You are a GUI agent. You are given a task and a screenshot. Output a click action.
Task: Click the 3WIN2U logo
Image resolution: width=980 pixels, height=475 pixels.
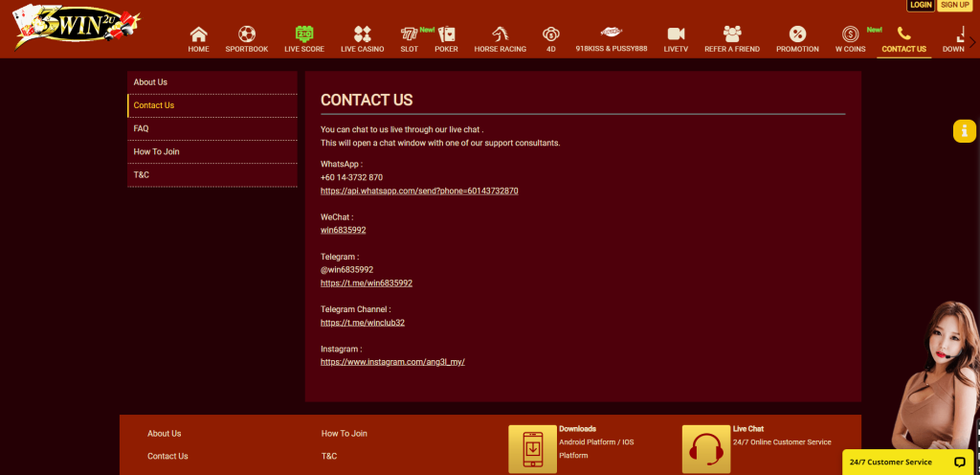(77, 27)
